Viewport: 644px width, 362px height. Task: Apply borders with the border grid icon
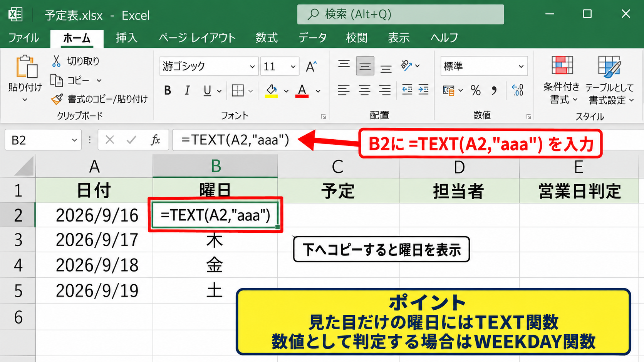click(238, 91)
